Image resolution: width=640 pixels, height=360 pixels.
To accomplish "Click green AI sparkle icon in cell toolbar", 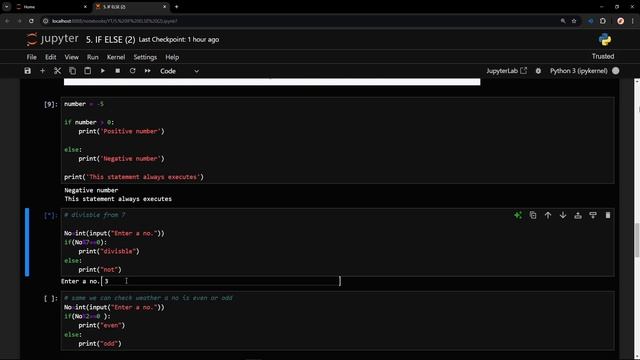I will pyautogui.click(x=518, y=215).
